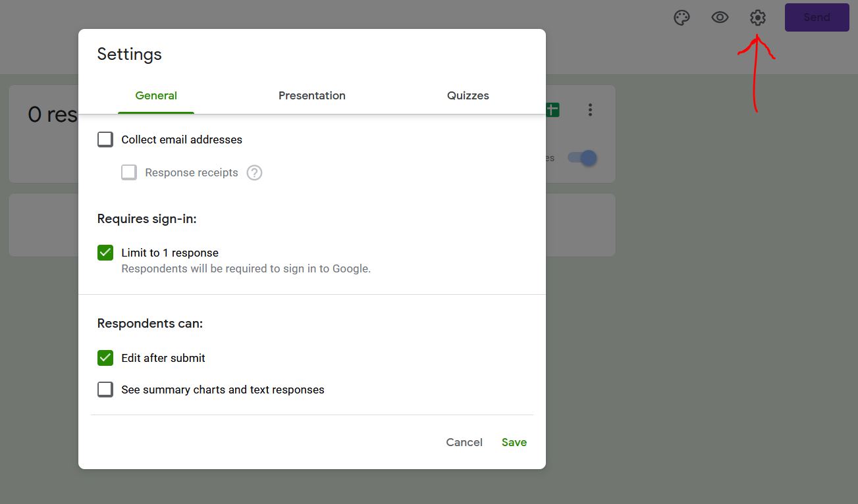The width and height of the screenshot is (858, 504).
Task: Disable Edit after submit checkbox
Action: click(105, 358)
